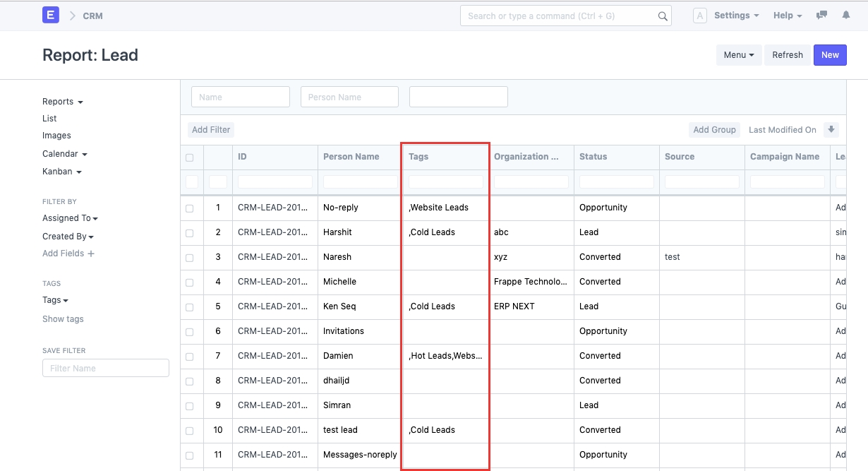The image size is (868, 471).
Task: Open the Help menu
Action: [x=787, y=16]
